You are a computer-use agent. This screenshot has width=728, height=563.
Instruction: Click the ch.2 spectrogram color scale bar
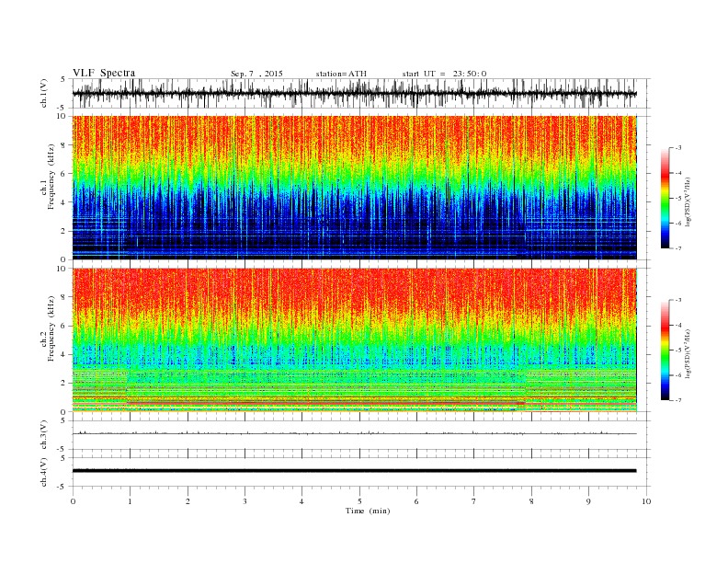pos(665,350)
